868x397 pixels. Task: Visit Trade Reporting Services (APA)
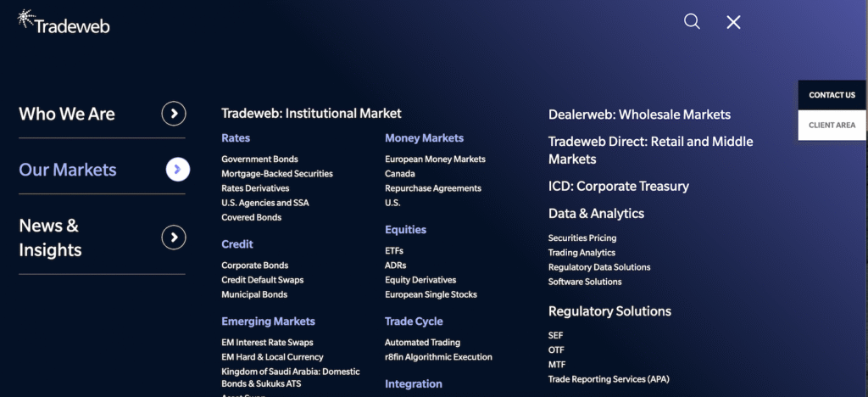point(609,379)
